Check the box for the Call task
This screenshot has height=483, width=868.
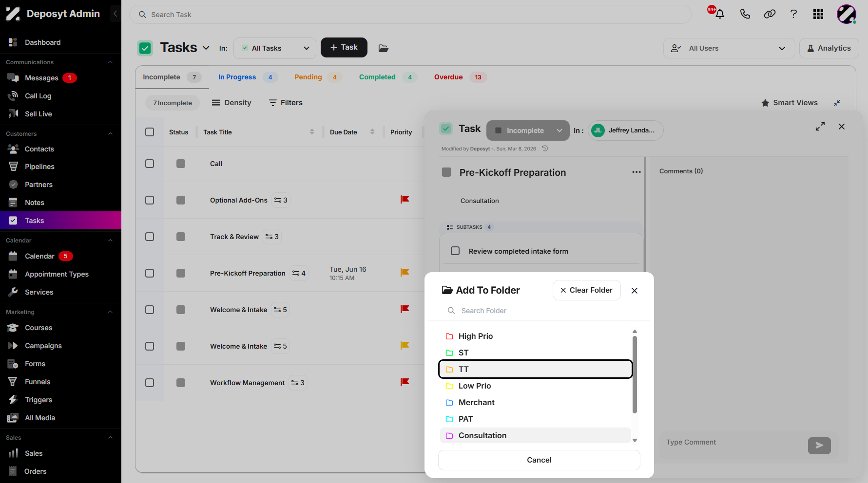[x=150, y=164]
